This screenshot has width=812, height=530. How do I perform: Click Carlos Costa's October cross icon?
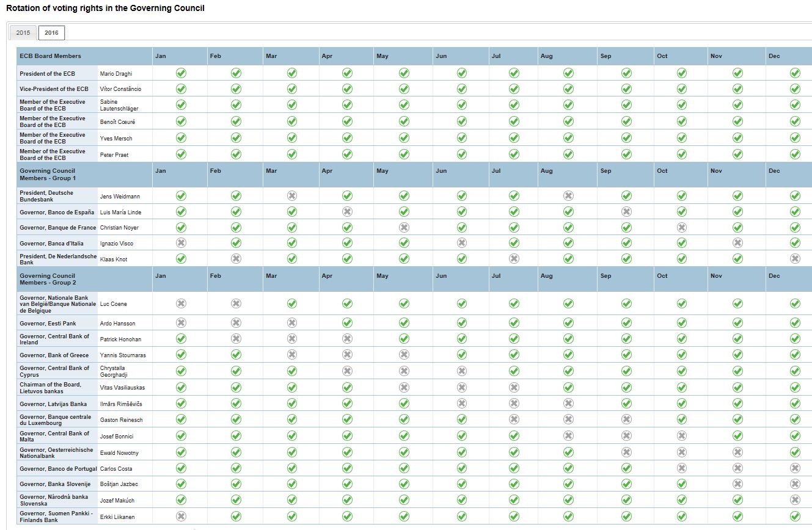click(681, 468)
